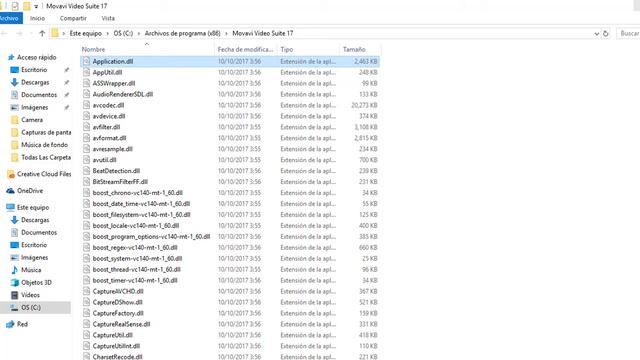Click the avutil.dll file icon
This screenshot has height=360, width=640.
pyautogui.click(x=86, y=160)
